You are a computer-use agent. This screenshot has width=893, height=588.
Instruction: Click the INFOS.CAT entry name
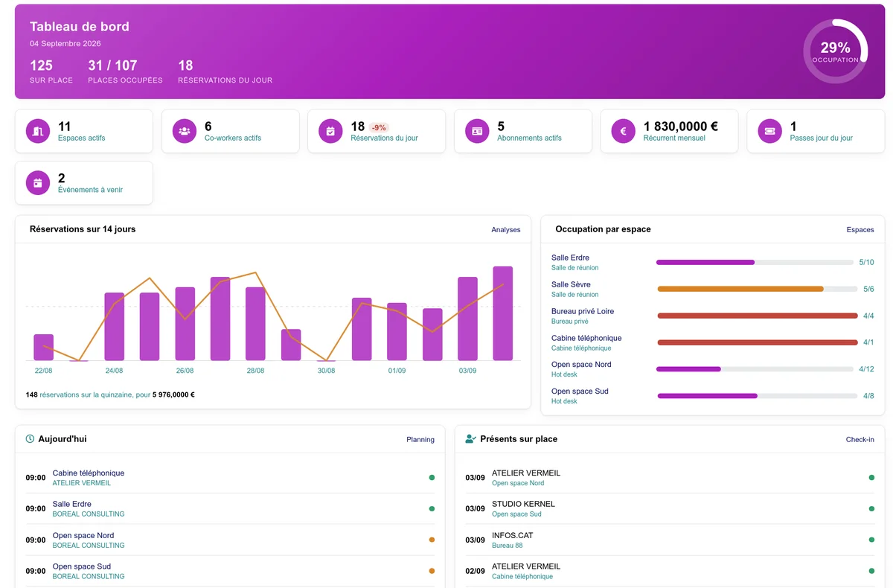coord(513,535)
